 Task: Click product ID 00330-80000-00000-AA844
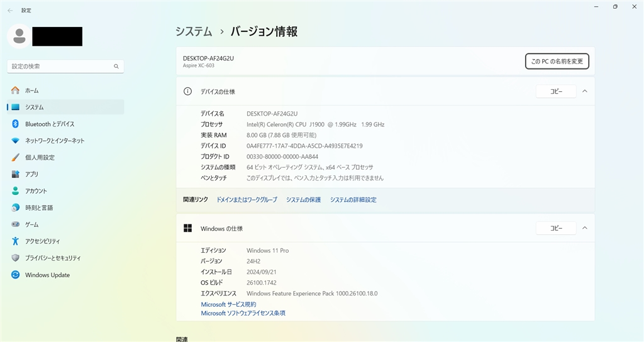(x=282, y=157)
